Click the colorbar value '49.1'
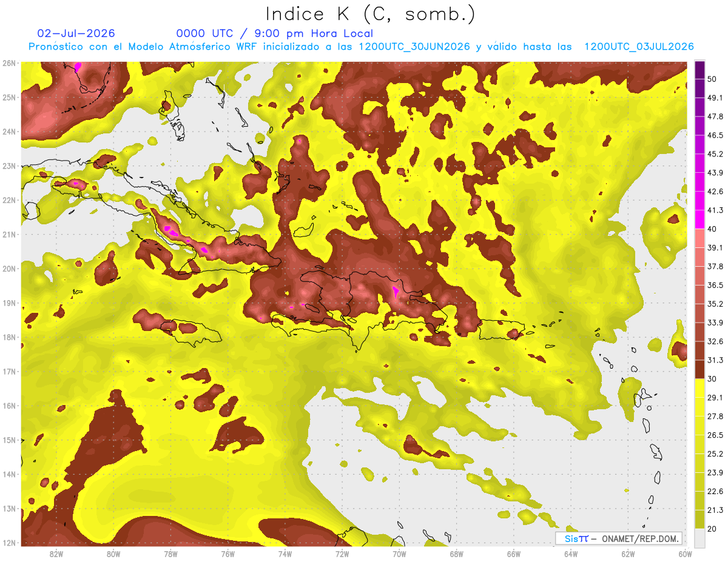The width and height of the screenshot is (728, 562). tap(715, 98)
